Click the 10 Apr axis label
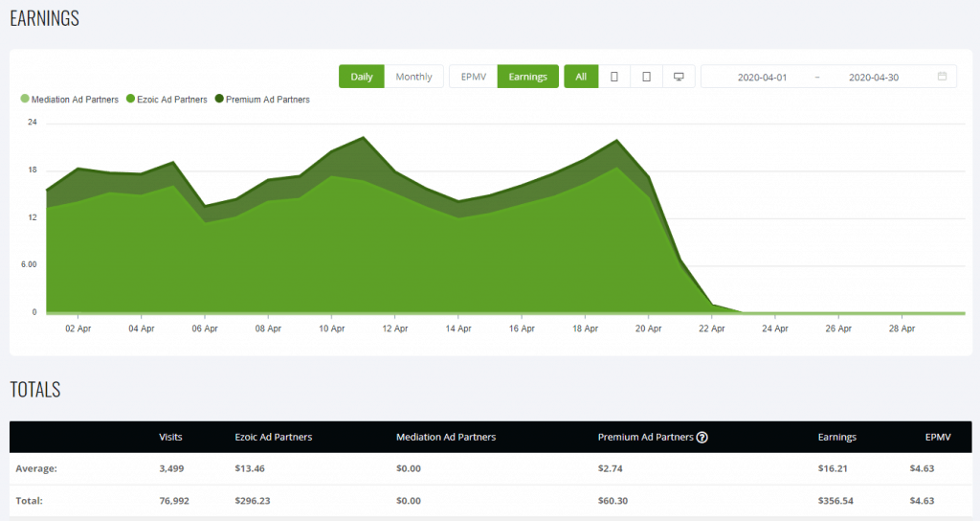 [x=332, y=328]
